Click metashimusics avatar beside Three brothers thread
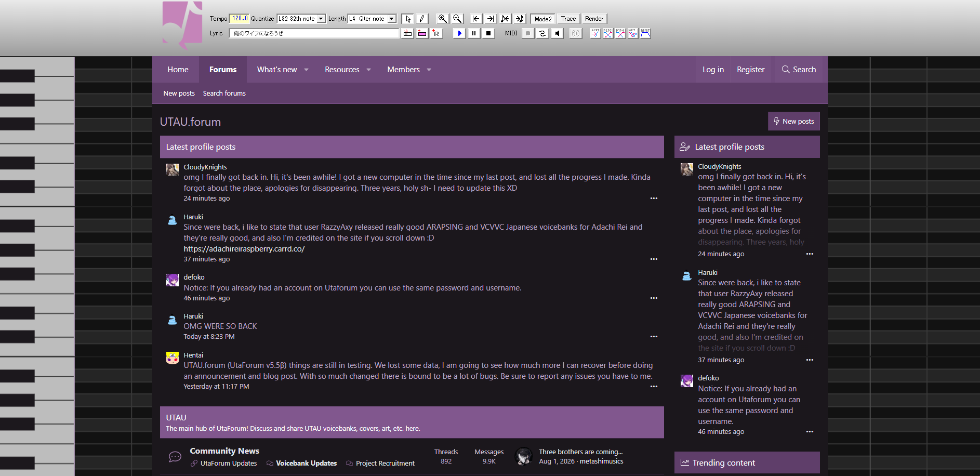980x476 pixels. click(524, 456)
